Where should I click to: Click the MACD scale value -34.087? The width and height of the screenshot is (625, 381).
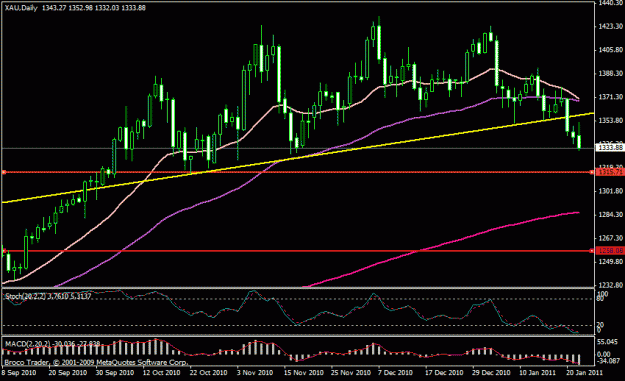pyautogui.click(x=608, y=361)
